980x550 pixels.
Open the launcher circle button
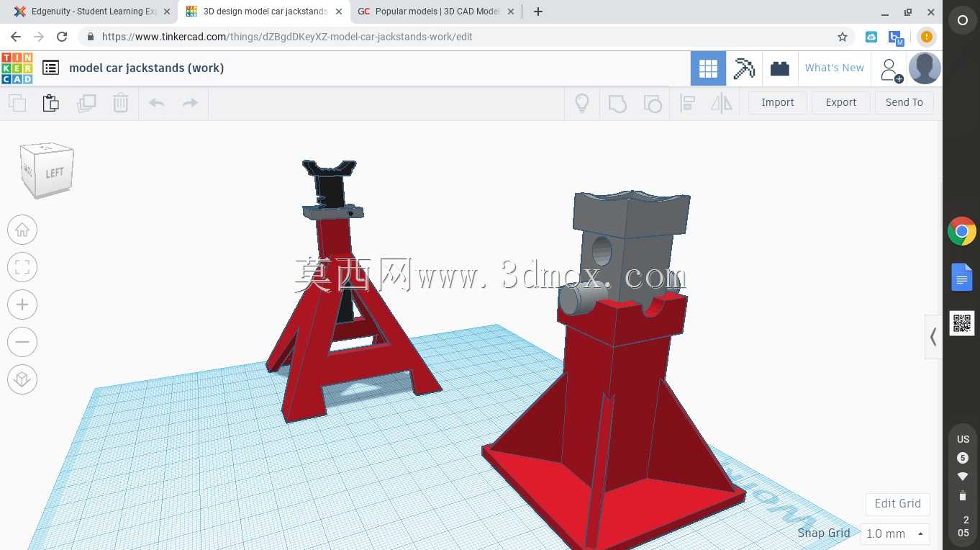coord(962,21)
